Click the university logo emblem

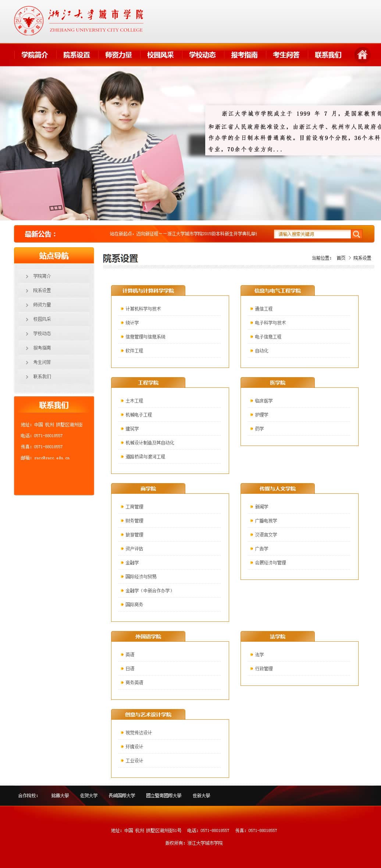pos(29,21)
